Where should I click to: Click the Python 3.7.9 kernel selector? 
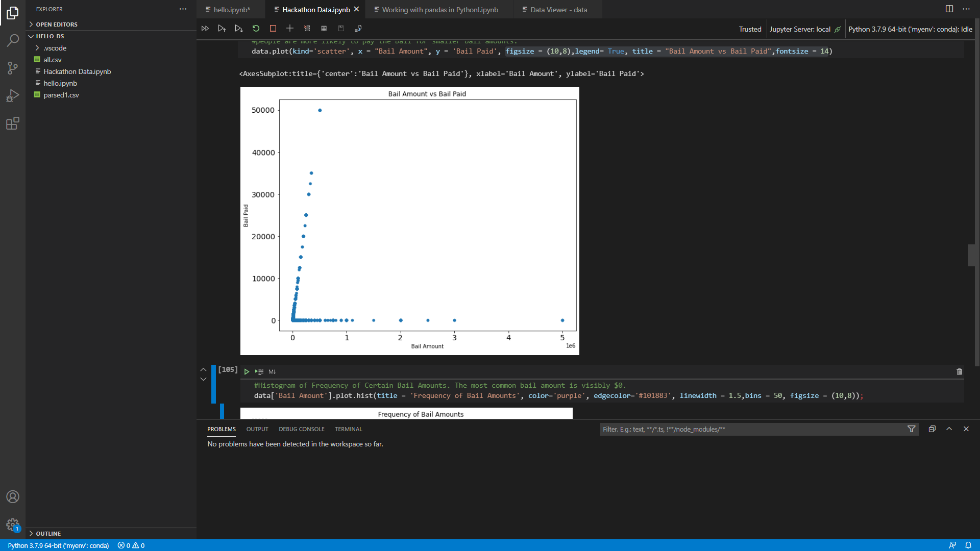point(910,29)
